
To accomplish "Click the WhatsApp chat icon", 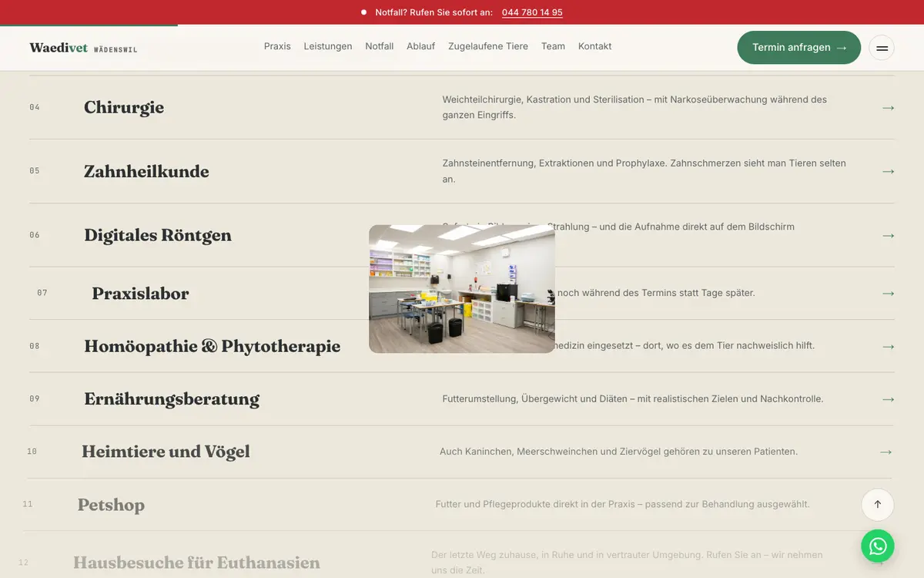I will (878, 546).
